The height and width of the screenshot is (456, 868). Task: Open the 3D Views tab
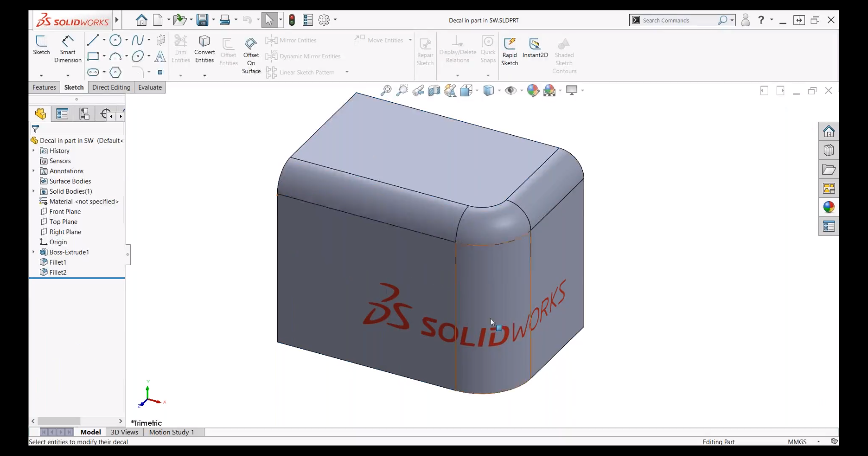[124, 432]
